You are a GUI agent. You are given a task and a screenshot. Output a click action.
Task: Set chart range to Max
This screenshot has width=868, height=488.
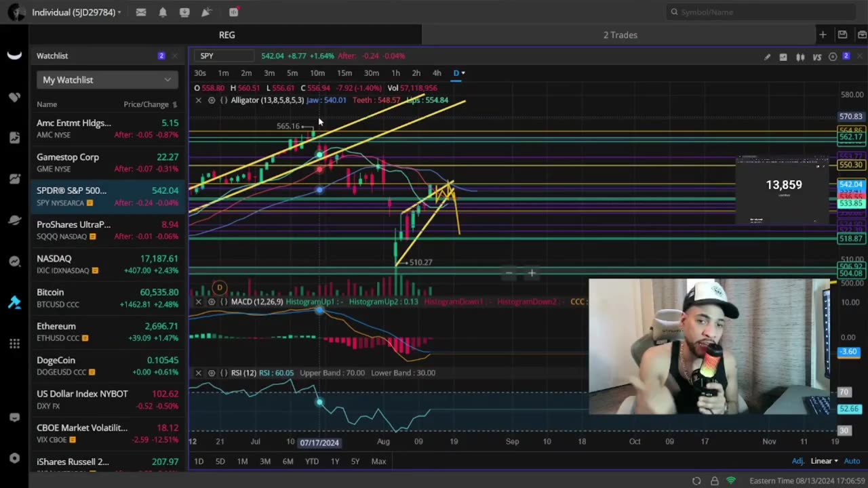(378, 462)
